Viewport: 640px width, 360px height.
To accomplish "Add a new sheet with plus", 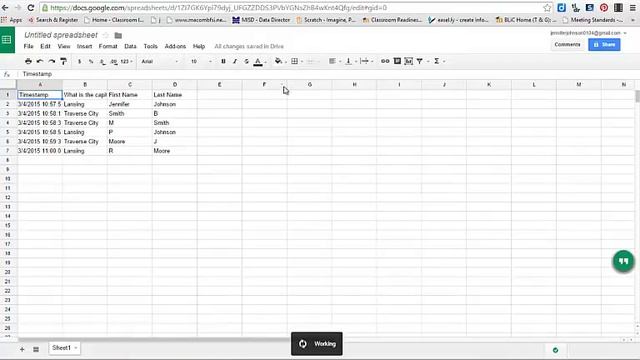I will (x=22, y=349).
